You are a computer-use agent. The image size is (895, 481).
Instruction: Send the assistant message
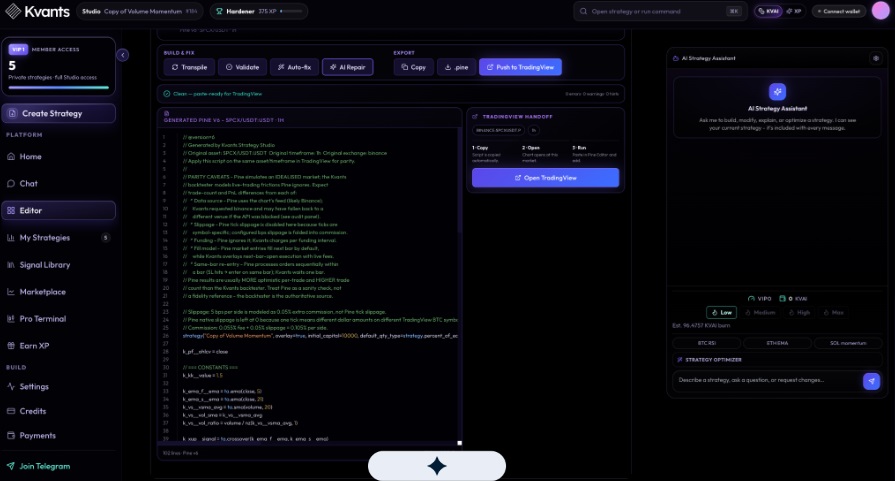(x=871, y=381)
